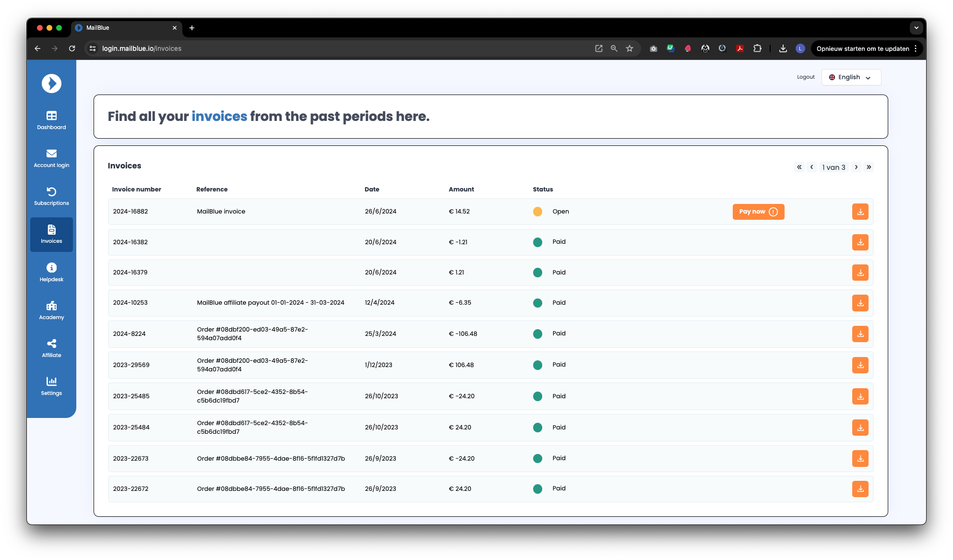This screenshot has width=953, height=560.
Task: Jump to first invoices page
Action: click(799, 167)
